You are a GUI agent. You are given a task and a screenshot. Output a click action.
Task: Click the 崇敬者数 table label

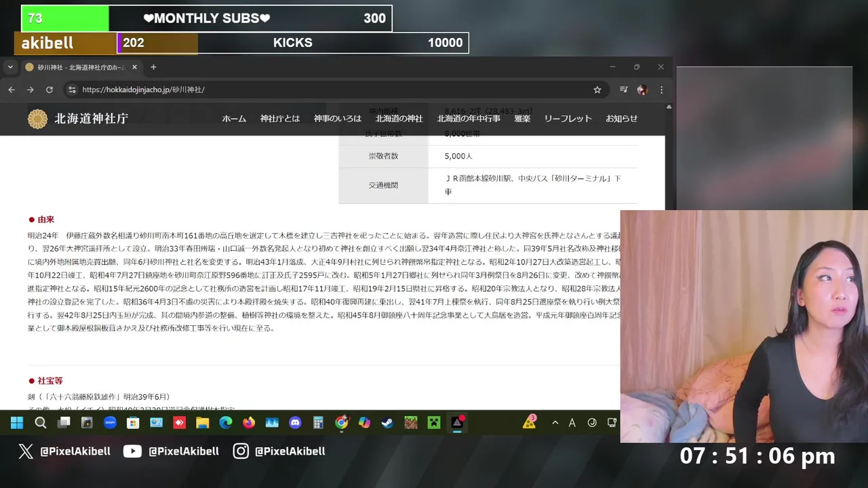(x=383, y=156)
